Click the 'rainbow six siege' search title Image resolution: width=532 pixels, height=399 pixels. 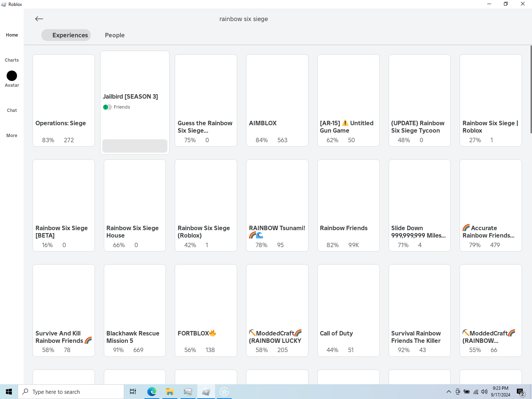(243, 19)
